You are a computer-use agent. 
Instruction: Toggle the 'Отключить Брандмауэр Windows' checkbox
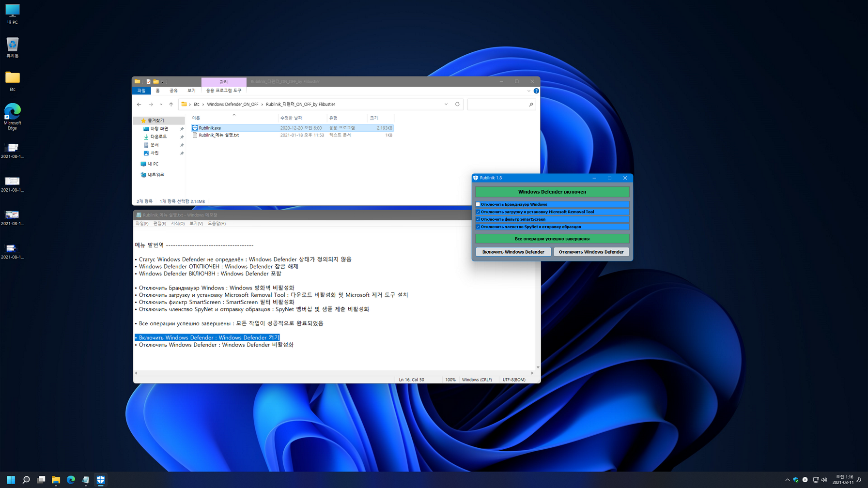tap(478, 204)
